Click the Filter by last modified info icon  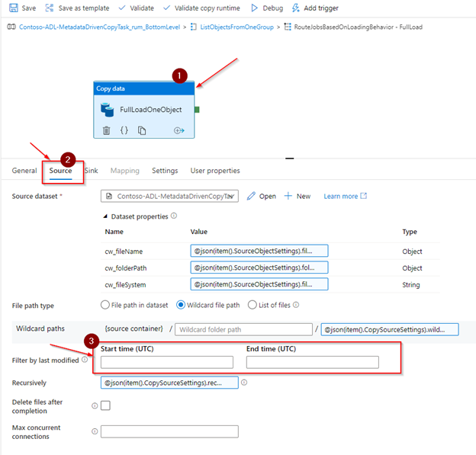pos(85,360)
